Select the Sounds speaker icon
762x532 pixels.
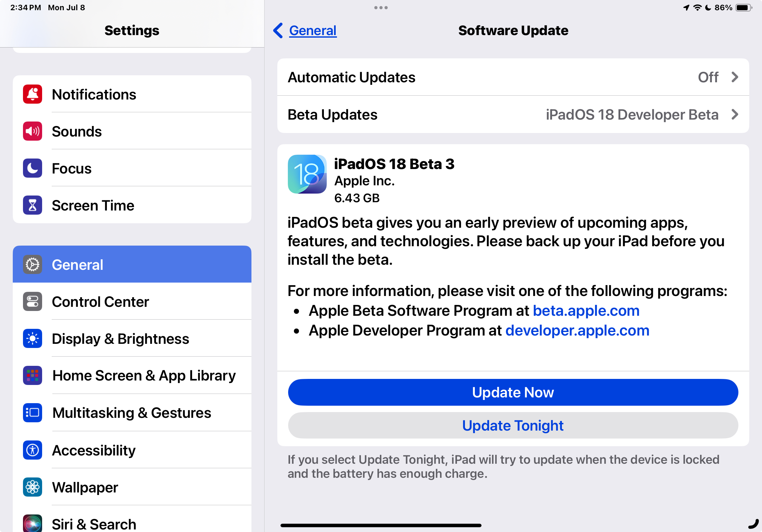[x=32, y=131]
